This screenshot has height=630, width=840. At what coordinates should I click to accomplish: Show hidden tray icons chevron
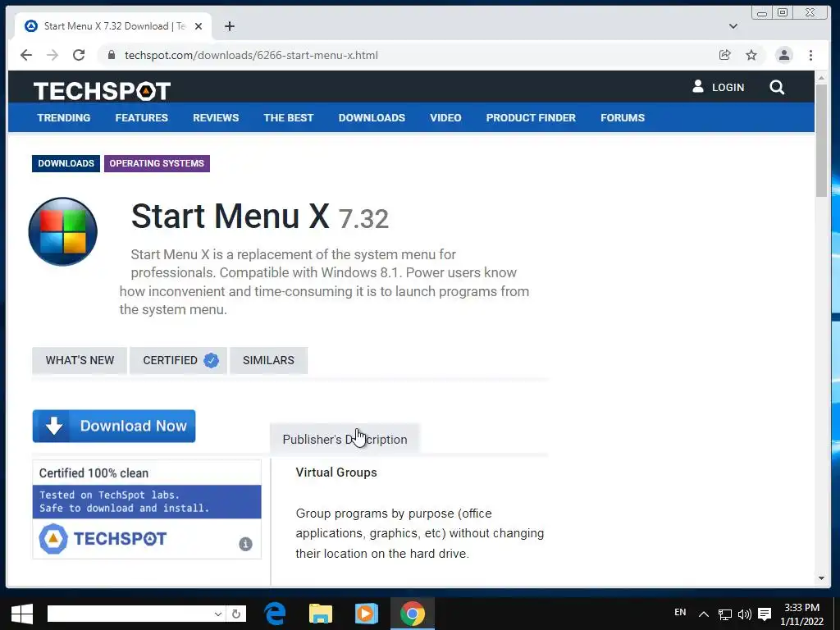(x=704, y=614)
